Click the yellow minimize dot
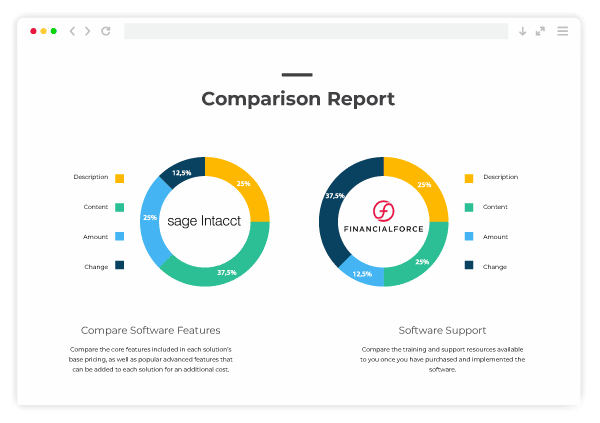600x423 pixels. [44, 31]
